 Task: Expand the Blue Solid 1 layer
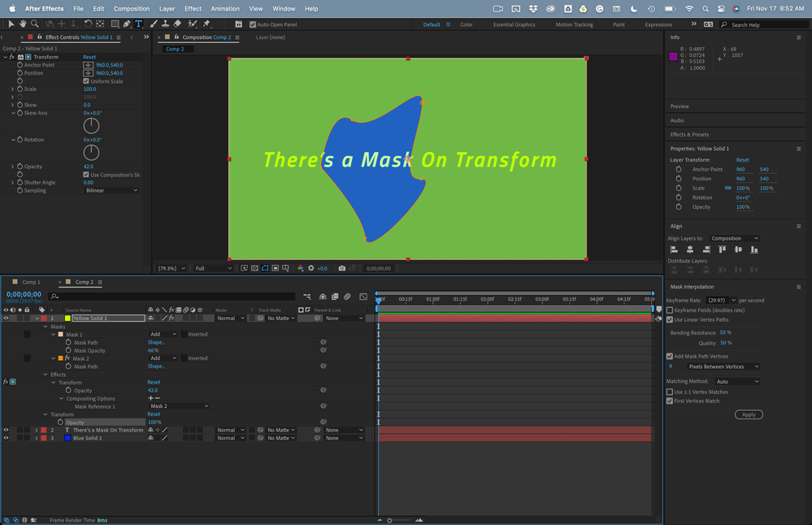pyautogui.click(x=37, y=438)
